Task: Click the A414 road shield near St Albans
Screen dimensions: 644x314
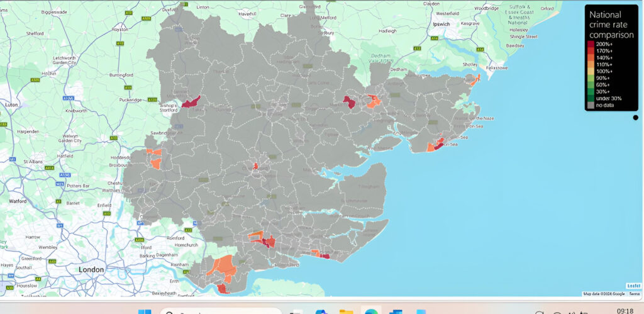Action: (x=50, y=167)
